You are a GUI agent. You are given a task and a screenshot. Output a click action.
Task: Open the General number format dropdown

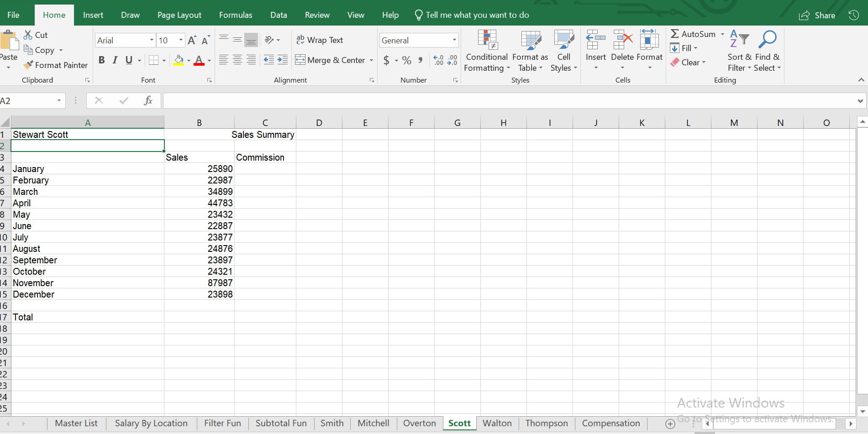454,41
